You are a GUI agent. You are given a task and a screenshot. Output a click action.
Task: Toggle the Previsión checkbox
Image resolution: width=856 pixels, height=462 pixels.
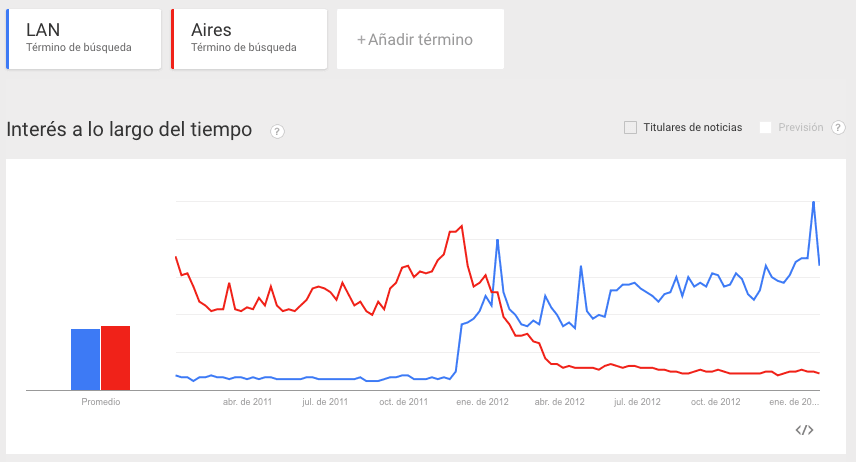click(765, 128)
